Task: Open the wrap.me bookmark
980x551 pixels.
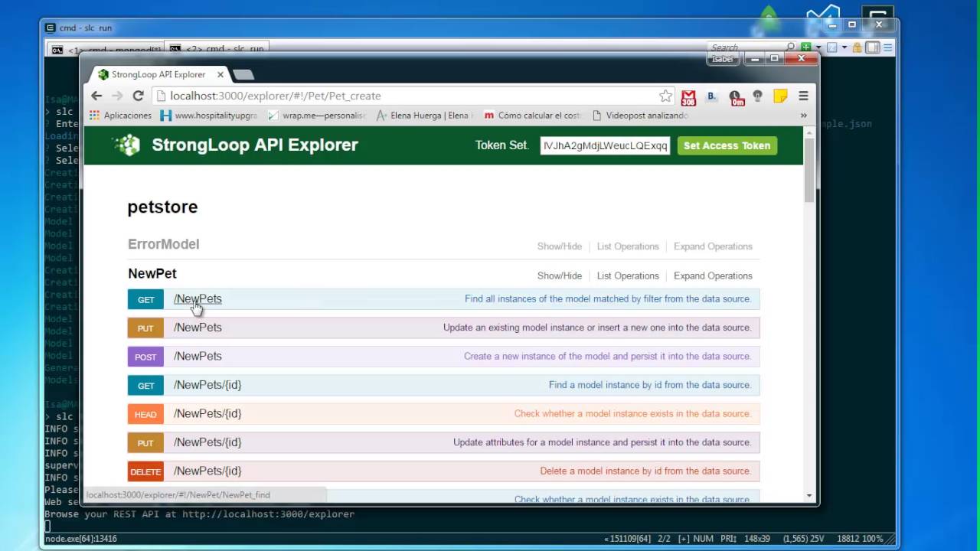Action: pyautogui.click(x=317, y=116)
